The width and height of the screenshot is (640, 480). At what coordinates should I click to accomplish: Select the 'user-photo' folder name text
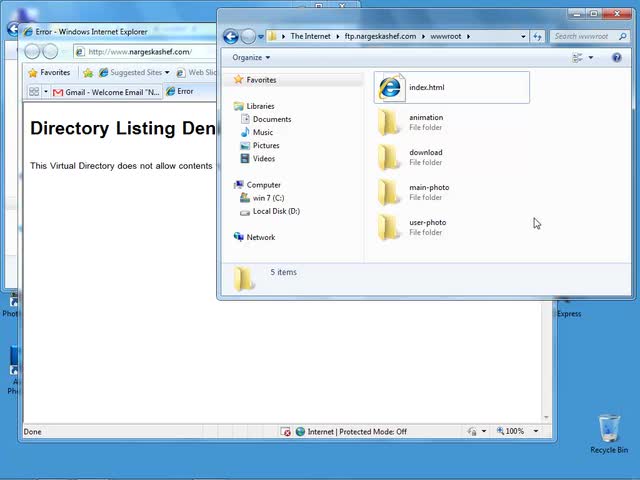[427, 222]
